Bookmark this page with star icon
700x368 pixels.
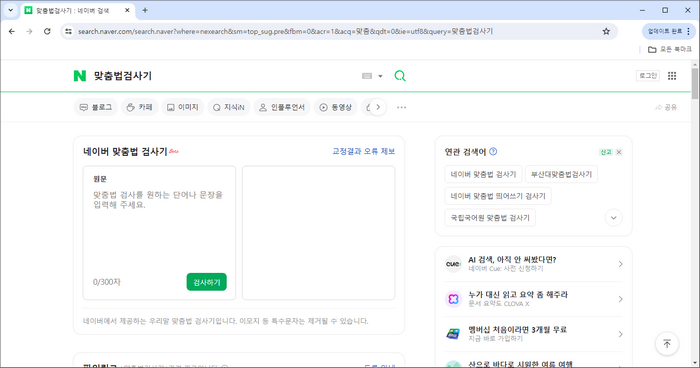tap(606, 31)
